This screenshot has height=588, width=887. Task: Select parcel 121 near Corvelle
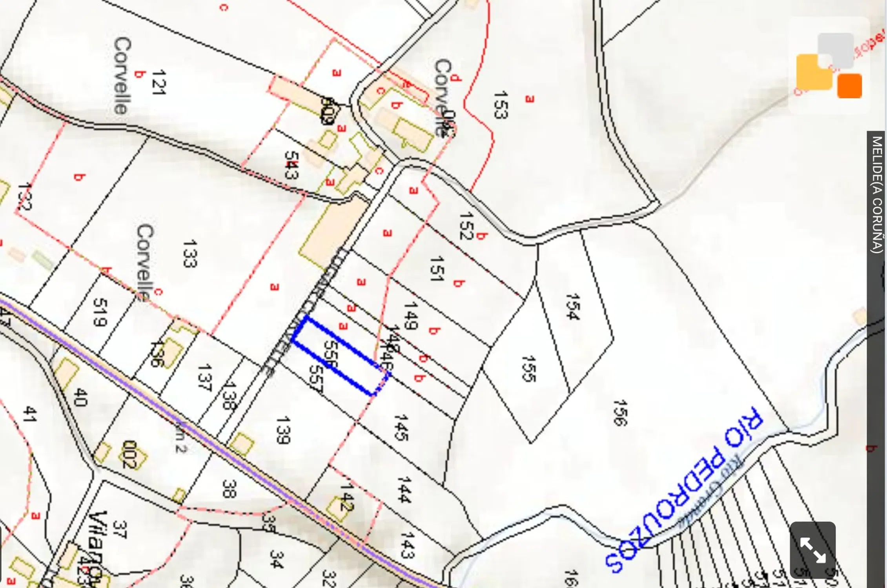click(x=158, y=82)
